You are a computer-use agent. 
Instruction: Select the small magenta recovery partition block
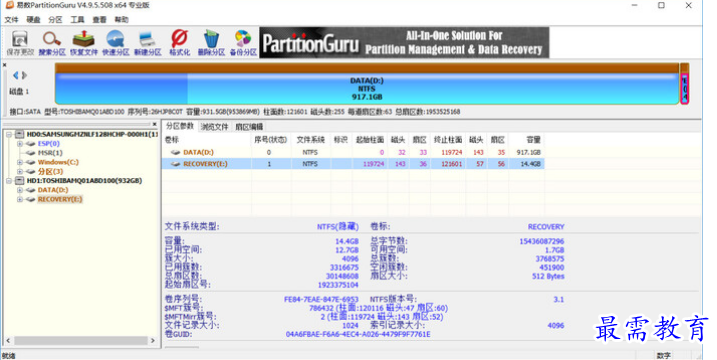tap(685, 88)
